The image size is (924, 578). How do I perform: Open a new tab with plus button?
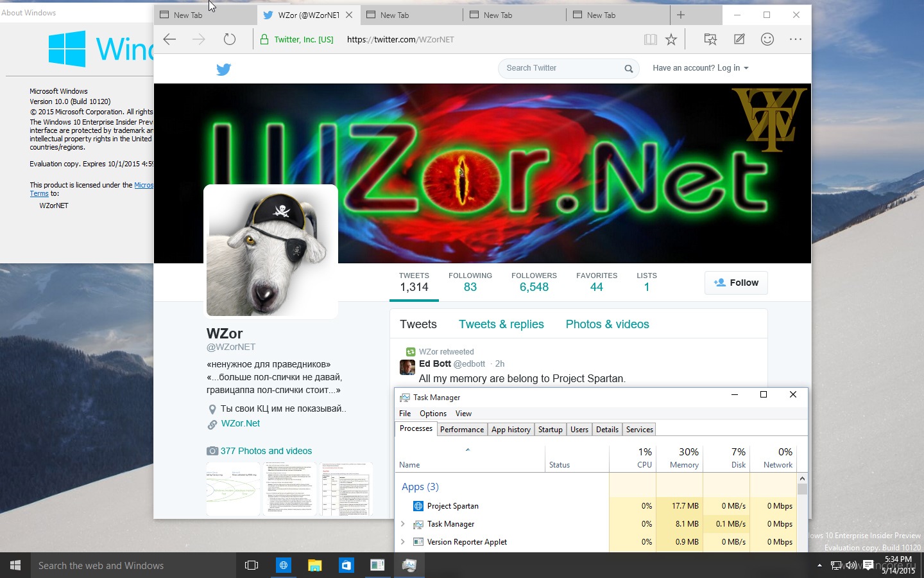[681, 15]
